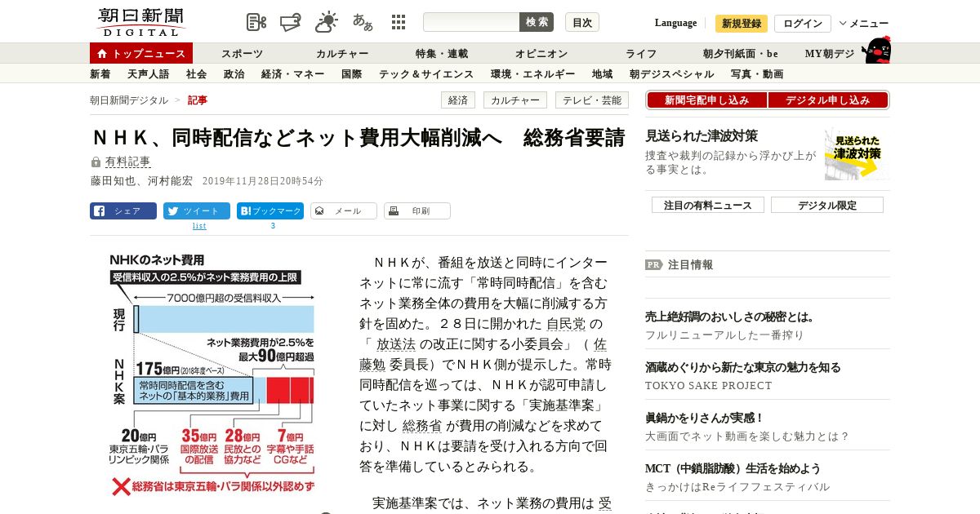Select the テレビ・芸能 category tag
Viewport: 980px width, 514px height.
[x=592, y=100]
